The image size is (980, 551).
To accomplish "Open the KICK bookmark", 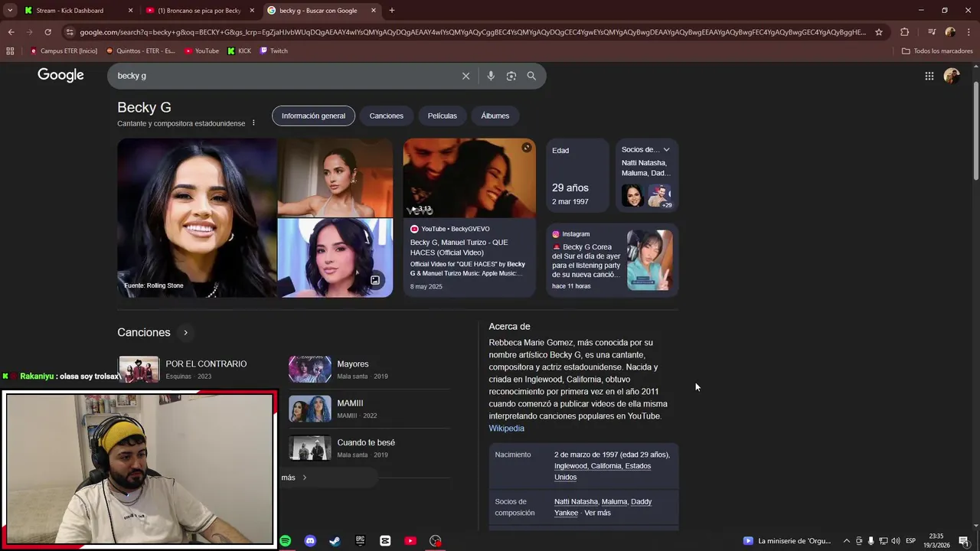I will pyautogui.click(x=240, y=51).
